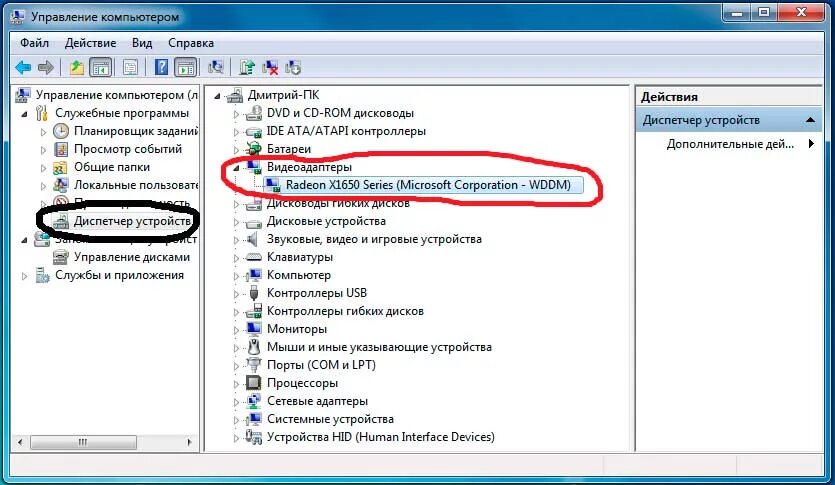This screenshot has height=485, width=835.
Task: Click the Мыши и иные указывающие устройства mouse icon
Action: coord(253,347)
